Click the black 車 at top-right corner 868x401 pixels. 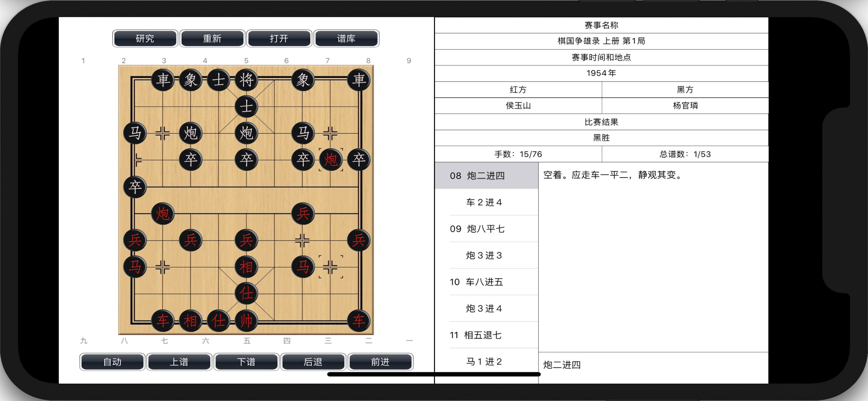pos(358,80)
